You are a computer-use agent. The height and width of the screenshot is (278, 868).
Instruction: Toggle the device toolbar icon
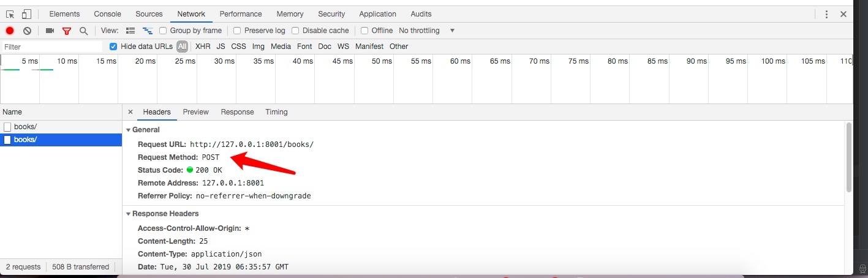click(x=26, y=14)
